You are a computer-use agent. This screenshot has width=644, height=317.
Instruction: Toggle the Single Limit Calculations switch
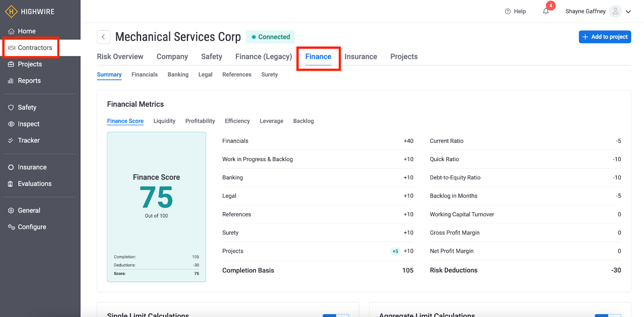coord(335,315)
